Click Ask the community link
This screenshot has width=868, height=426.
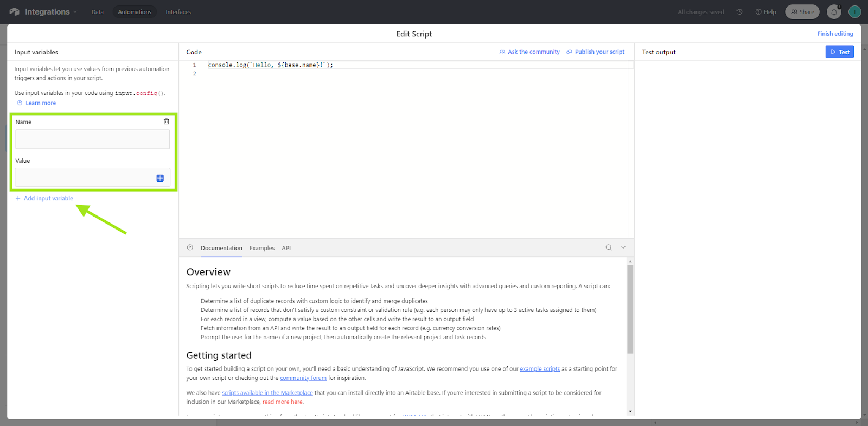coord(529,52)
